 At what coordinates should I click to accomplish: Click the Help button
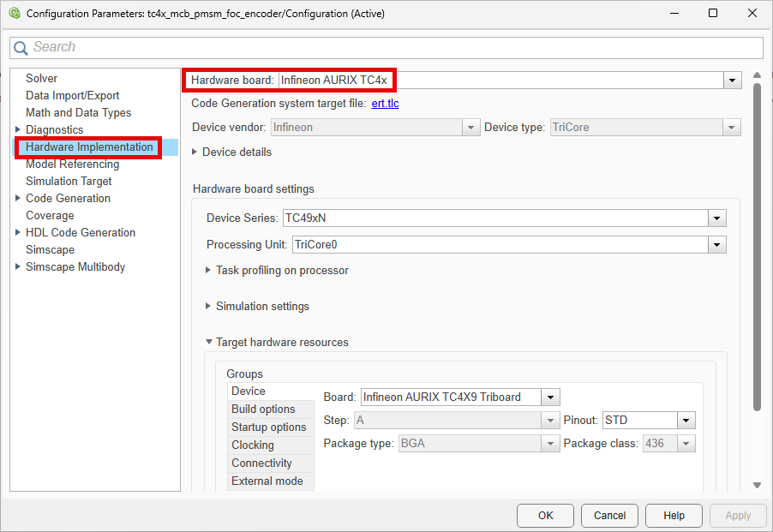tap(674, 516)
